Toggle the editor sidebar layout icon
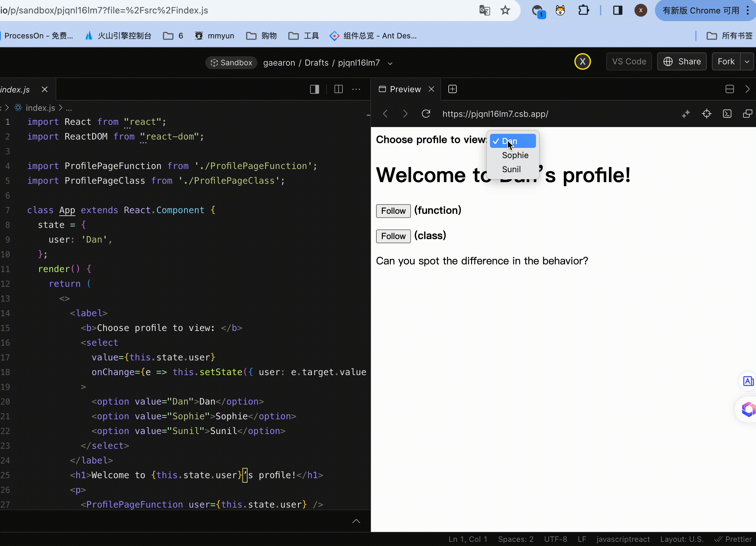The width and height of the screenshot is (756, 546). click(x=314, y=89)
